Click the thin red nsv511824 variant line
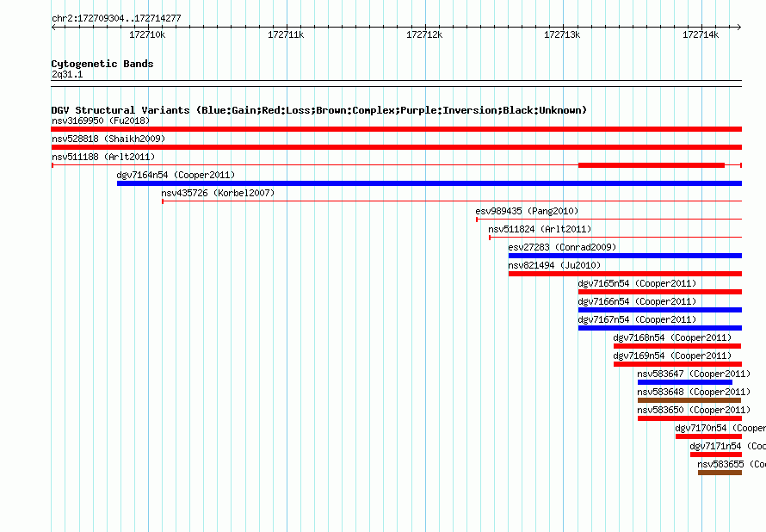Image resolution: width=766 pixels, height=532 pixels. (615, 238)
